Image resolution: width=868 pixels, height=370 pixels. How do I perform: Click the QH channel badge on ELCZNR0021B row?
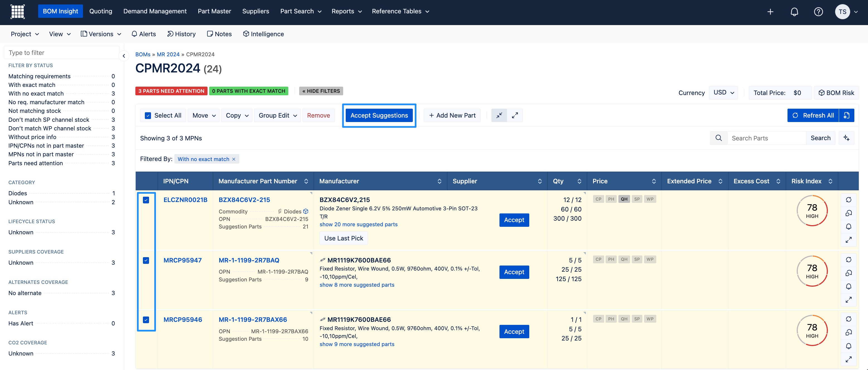click(x=624, y=199)
